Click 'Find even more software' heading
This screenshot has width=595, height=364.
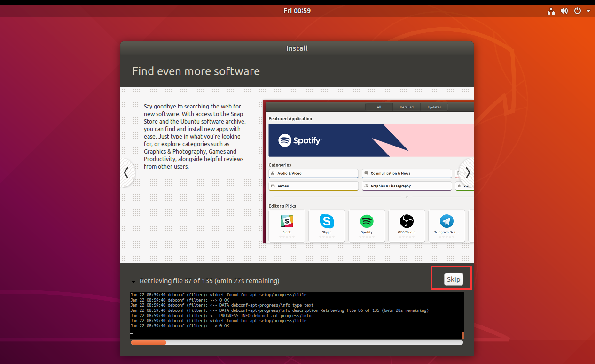point(196,71)
